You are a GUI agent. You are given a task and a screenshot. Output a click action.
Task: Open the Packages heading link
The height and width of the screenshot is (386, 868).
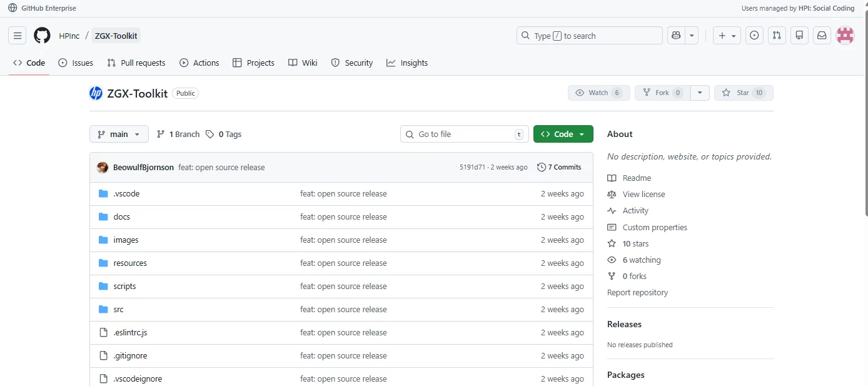pos(625,375)
